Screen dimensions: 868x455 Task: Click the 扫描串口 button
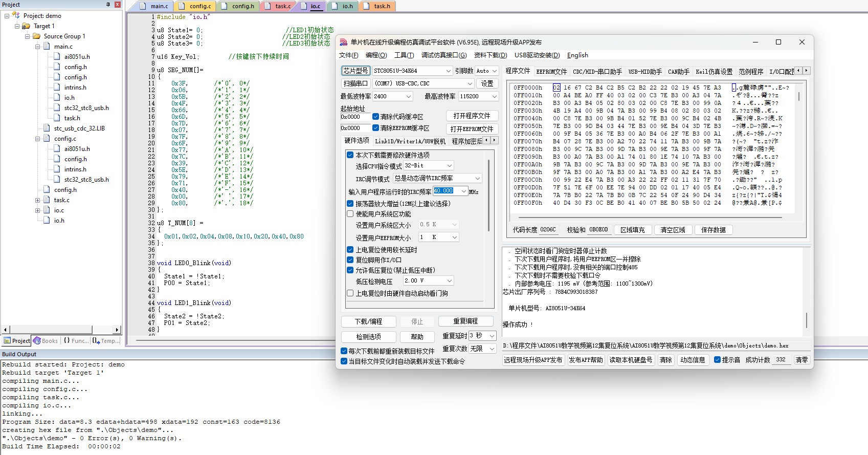coord(355,83)
